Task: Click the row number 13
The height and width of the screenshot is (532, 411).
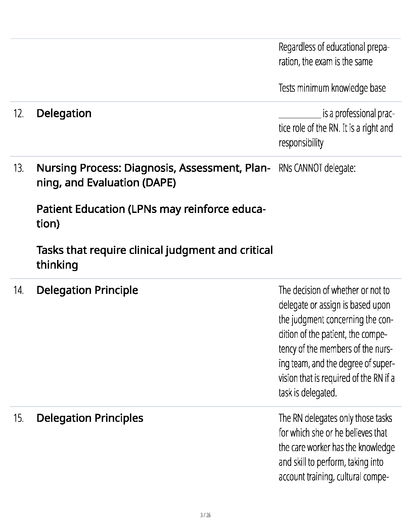Action: pyautogui.click(x=18, y=168)
